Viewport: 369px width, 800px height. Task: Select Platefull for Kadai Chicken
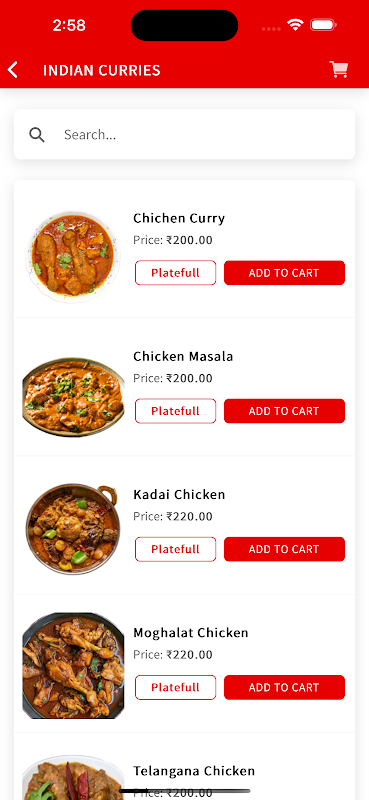click(x=176, y=549)
